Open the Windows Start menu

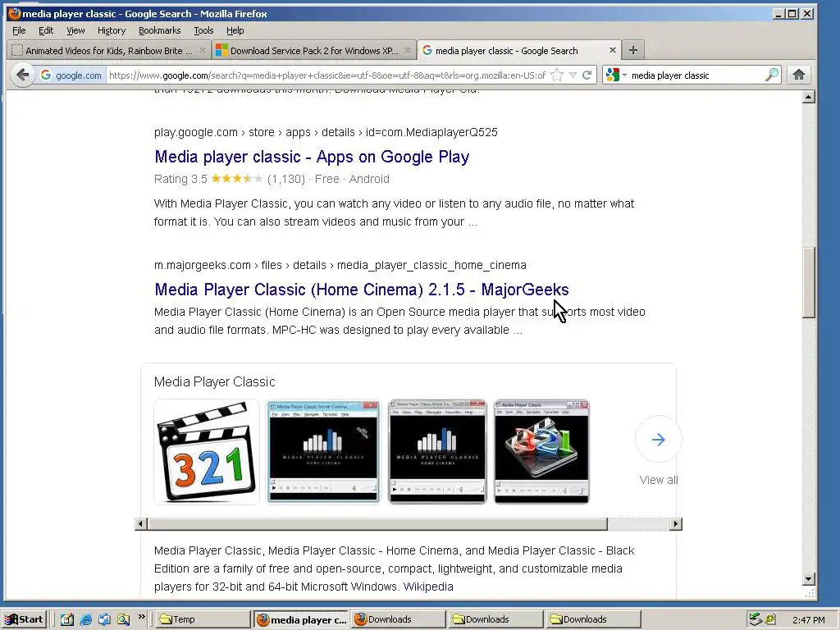pos(25,619)
